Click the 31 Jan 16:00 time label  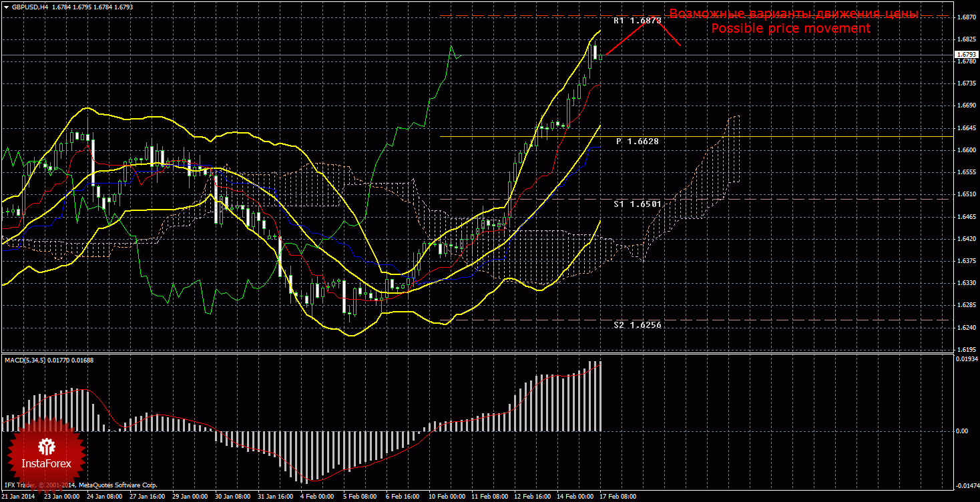pyautogui.click(x=275, y=497)
